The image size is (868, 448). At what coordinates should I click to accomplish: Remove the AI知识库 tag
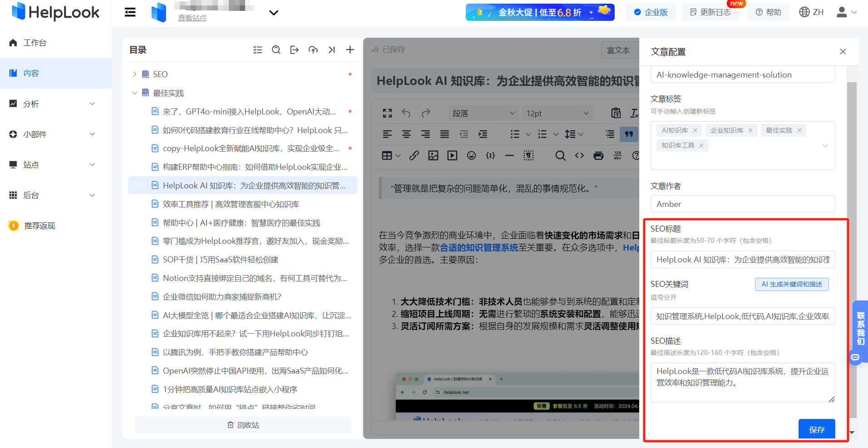coord(695,130)
